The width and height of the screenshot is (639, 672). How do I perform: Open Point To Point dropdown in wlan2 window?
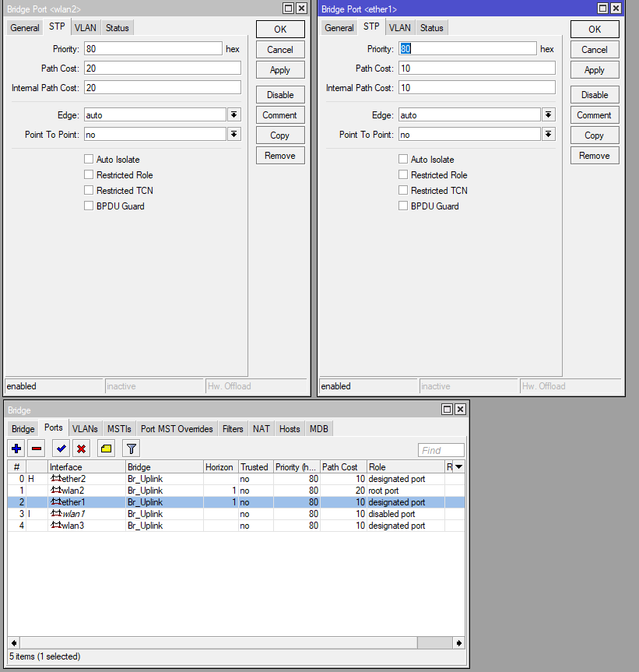click(x=233, y=134)
